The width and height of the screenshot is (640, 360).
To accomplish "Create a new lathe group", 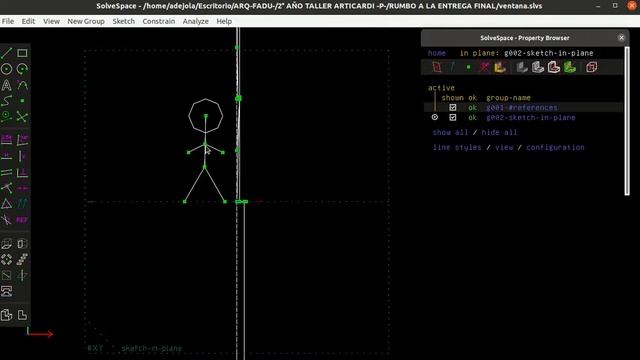I will tap(22, 244).
